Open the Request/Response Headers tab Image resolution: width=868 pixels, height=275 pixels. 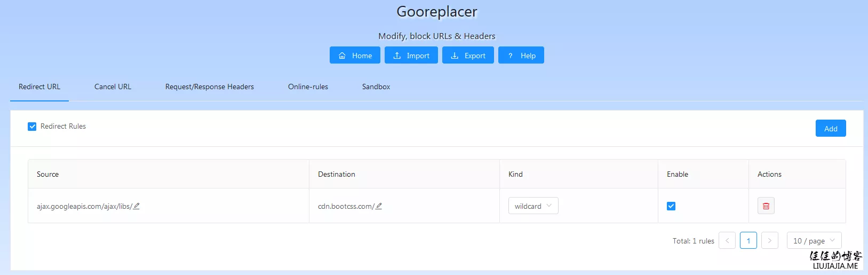pos(209,87)
